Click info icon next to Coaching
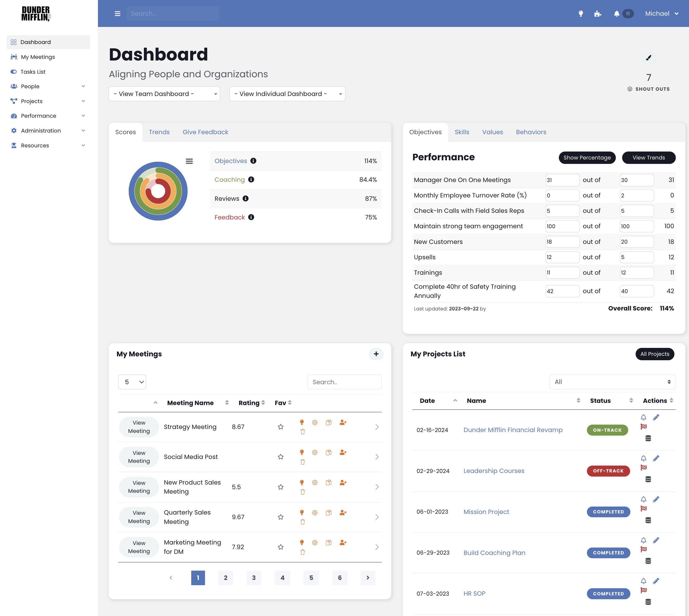This screenshot has height=616, width=689. coord(251,180)
